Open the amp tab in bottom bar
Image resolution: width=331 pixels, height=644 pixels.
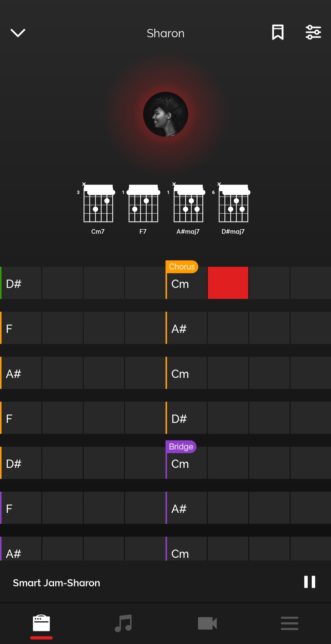pos(41,623)
